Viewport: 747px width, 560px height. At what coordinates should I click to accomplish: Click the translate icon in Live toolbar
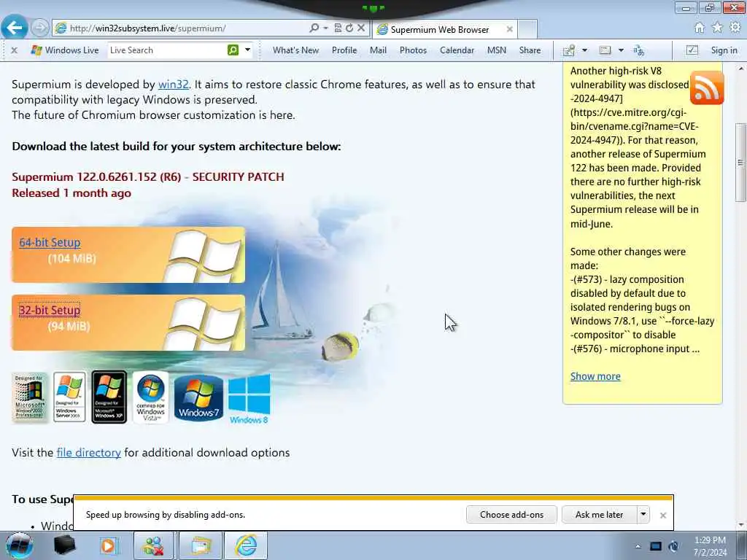(638, 50)
